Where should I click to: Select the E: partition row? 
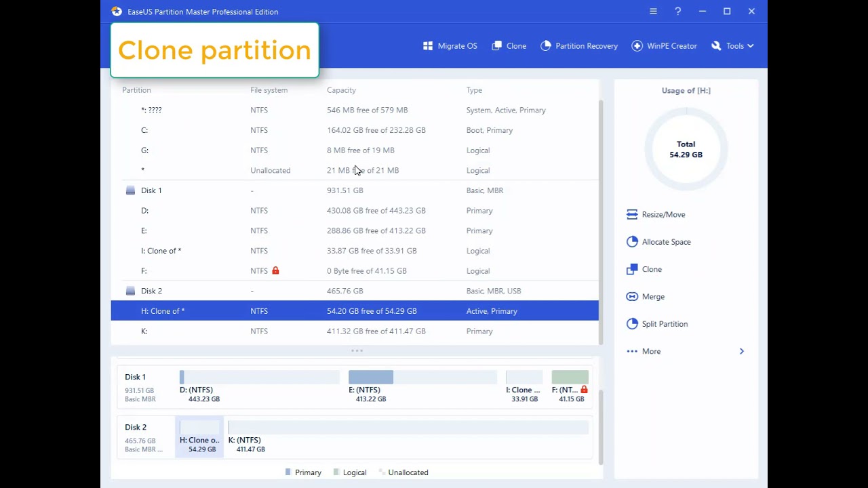click(x=355, y=230)
